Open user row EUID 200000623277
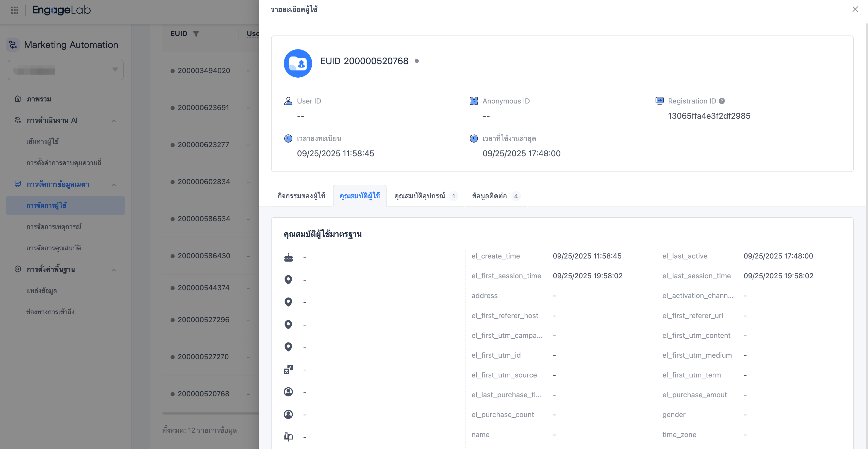868x449 pixels. coord(203,145)
